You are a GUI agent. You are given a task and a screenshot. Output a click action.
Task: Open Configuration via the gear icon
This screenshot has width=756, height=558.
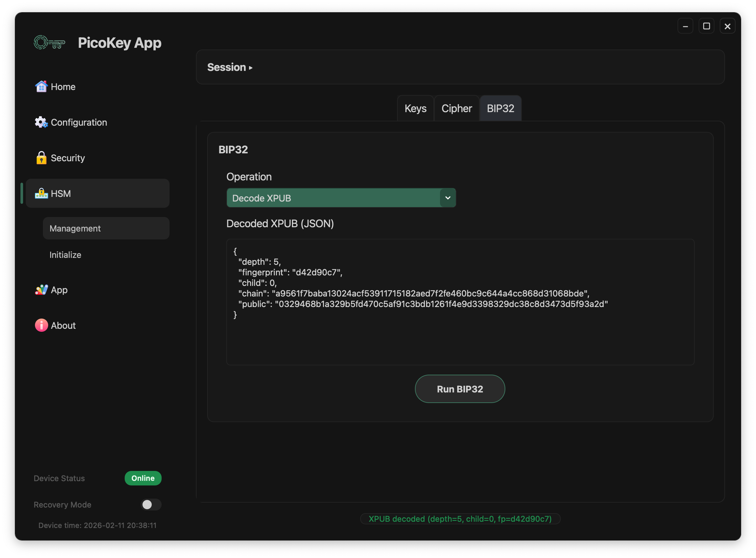pos(41,122)
